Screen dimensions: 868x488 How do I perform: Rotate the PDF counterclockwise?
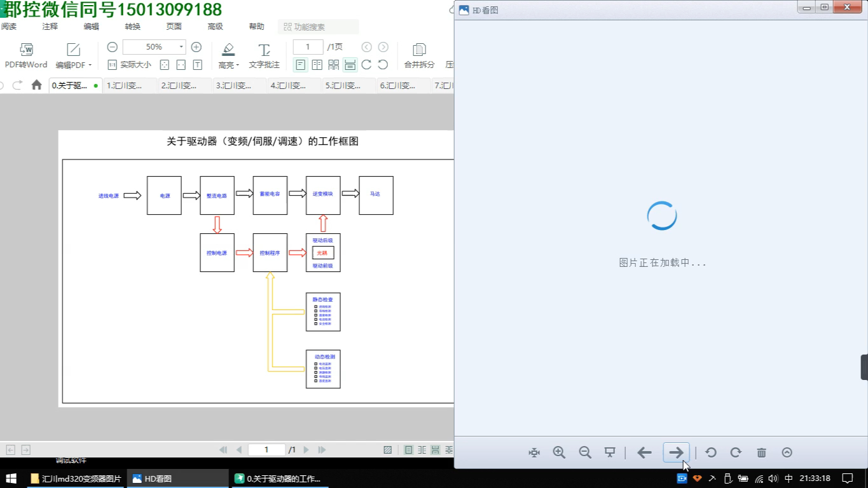point(383,65)
